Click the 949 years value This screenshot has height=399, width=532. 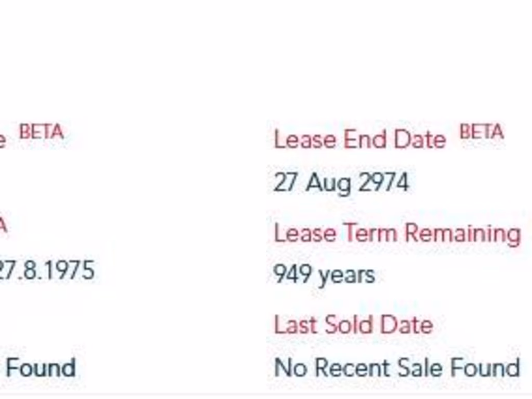tap(324, 274)
